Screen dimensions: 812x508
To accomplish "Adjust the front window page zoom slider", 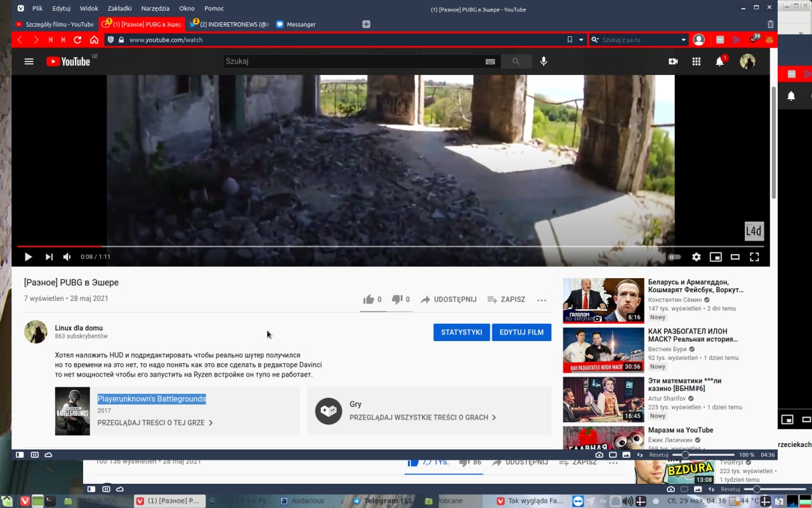I will [x=703, y=455].
